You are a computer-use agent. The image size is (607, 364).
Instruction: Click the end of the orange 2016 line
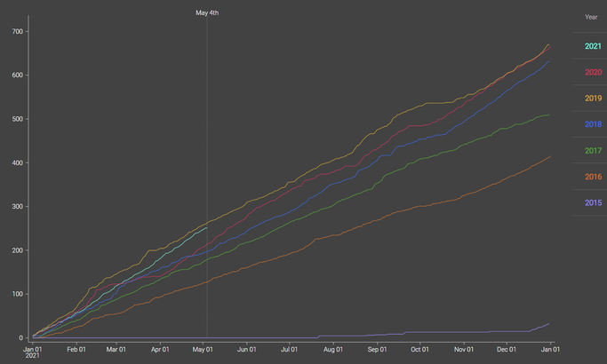pyautogui.click(x=550, y=156)
